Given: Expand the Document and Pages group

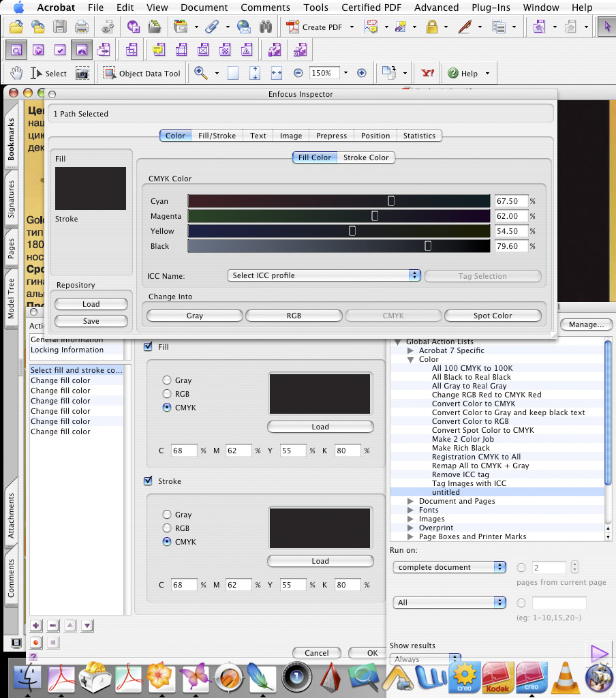Looking at the screenshot, I should point(410,501).
